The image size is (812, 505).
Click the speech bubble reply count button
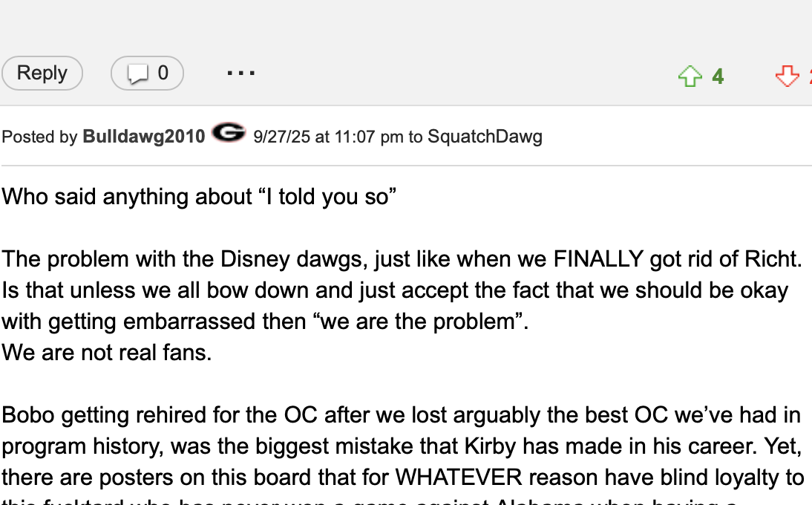point(147,74)
